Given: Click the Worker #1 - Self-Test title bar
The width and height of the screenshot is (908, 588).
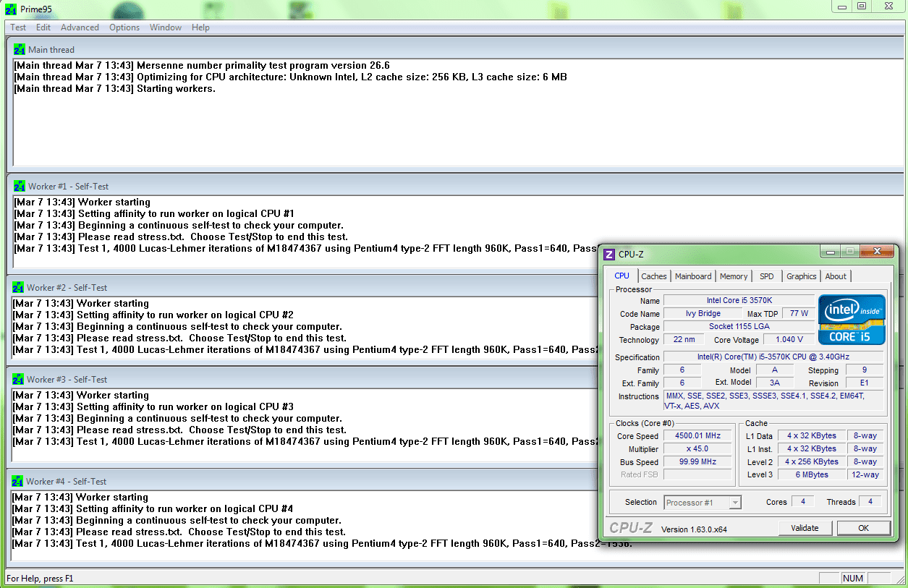Looking at the screenshot, I should (x=456, y=186).
